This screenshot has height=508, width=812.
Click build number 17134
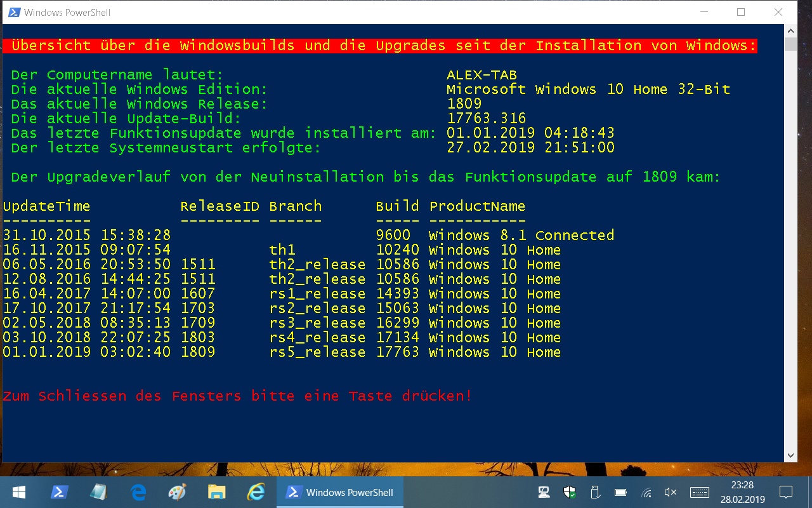coord(397,338)
